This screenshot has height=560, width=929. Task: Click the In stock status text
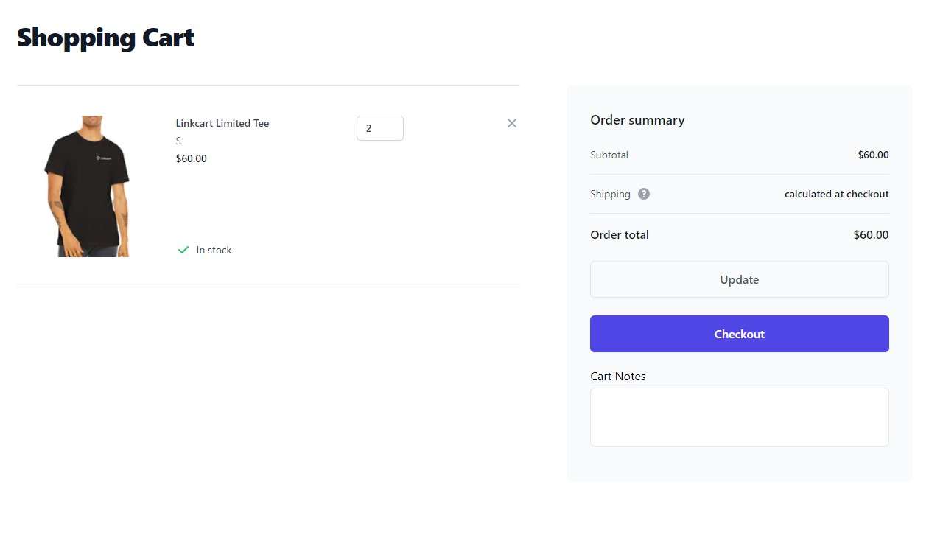pos(214,250)
